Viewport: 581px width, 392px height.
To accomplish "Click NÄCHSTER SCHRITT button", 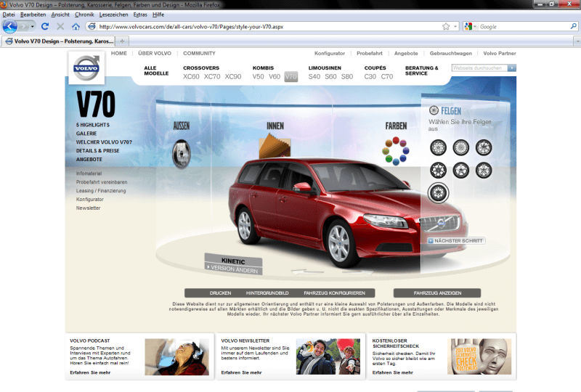I will [456, 241].
